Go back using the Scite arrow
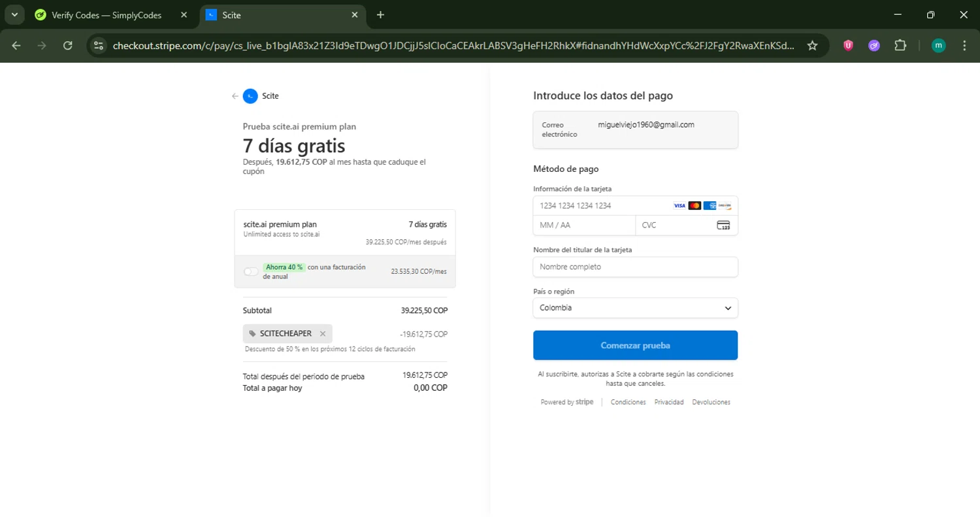 tap(235, 96)
